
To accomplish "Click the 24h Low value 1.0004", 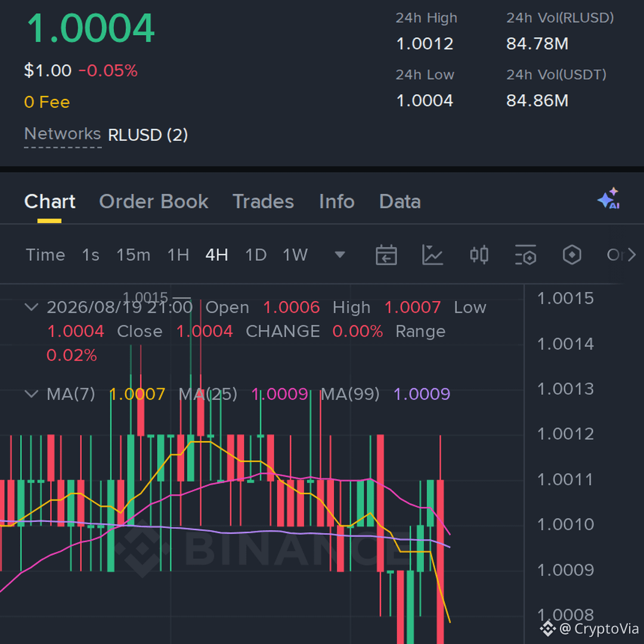I will [x=425, y=101].
